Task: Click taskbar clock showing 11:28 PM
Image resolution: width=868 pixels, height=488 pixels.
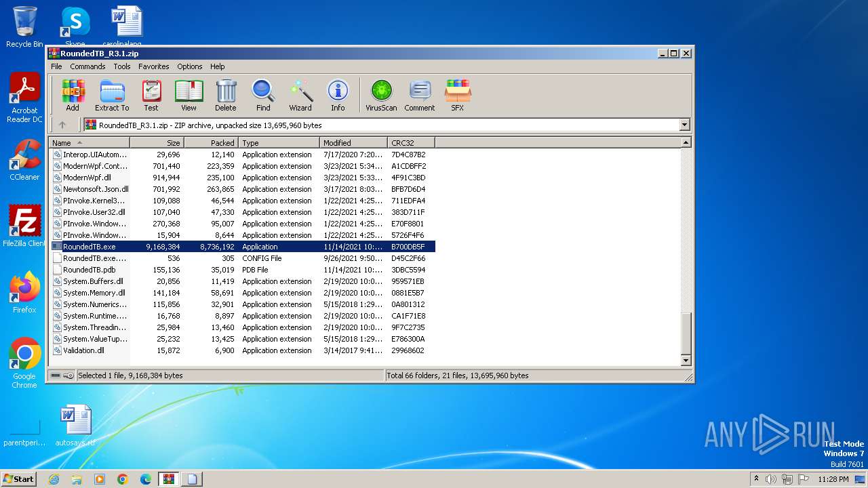Action: (x=833, y=479)
